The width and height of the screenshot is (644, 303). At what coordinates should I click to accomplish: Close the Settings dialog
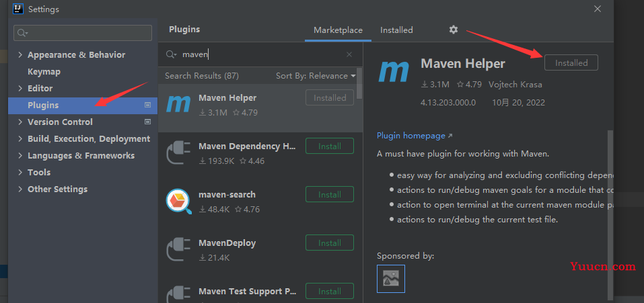click(598, 9)
